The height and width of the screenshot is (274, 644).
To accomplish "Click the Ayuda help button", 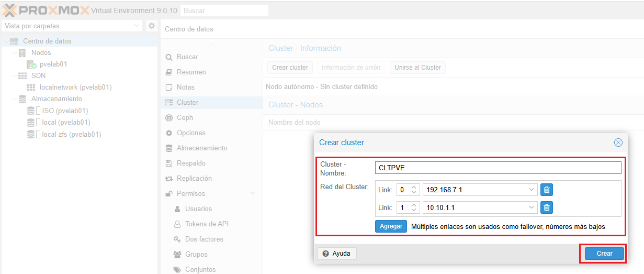I will (337, 254).
